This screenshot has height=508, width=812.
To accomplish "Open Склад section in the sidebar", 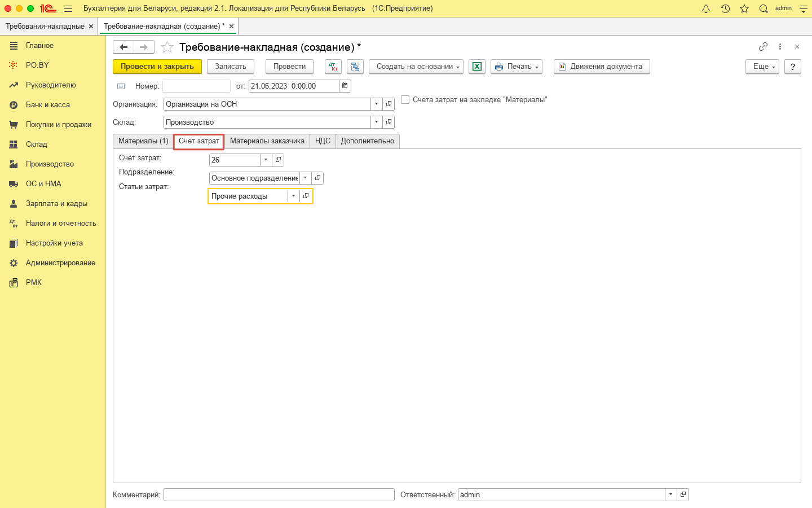I will point(37,144).
